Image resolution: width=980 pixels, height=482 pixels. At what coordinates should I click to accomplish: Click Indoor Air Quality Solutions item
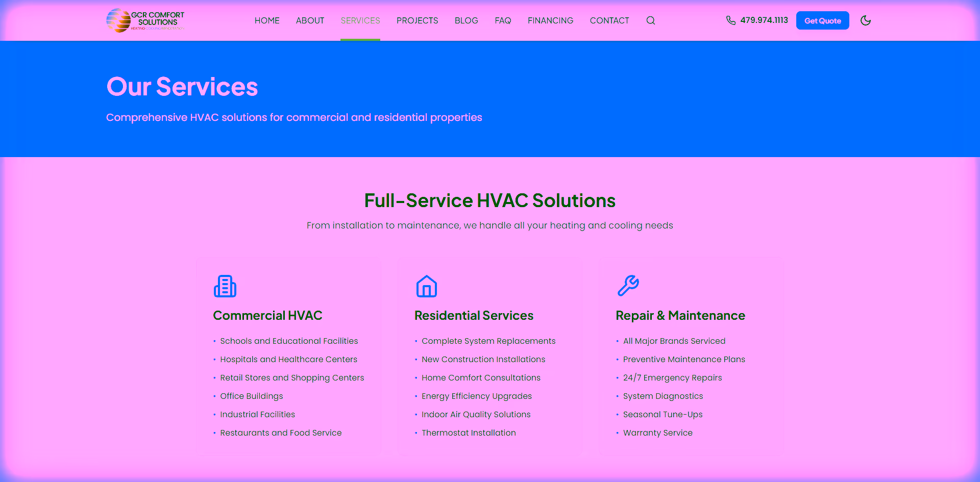476,414
